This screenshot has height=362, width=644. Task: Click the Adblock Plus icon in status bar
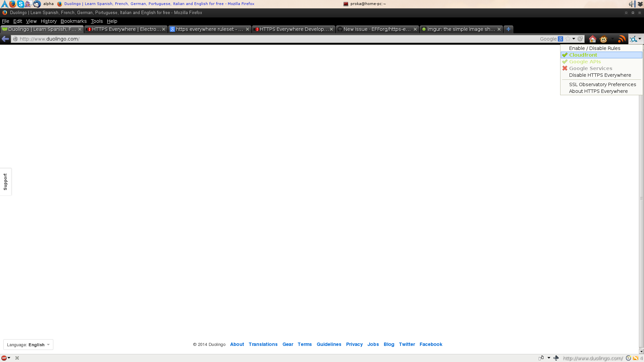(x=4, y=358)
